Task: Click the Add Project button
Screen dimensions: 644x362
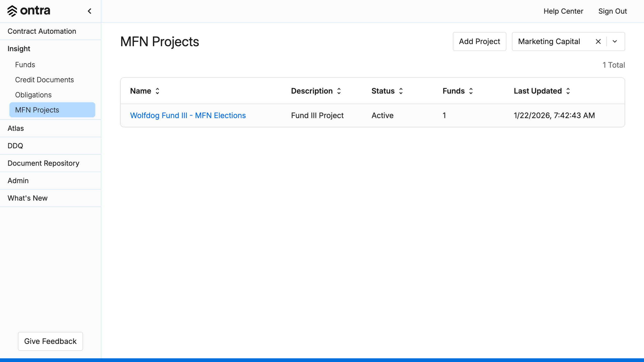Action: point(479,42)
